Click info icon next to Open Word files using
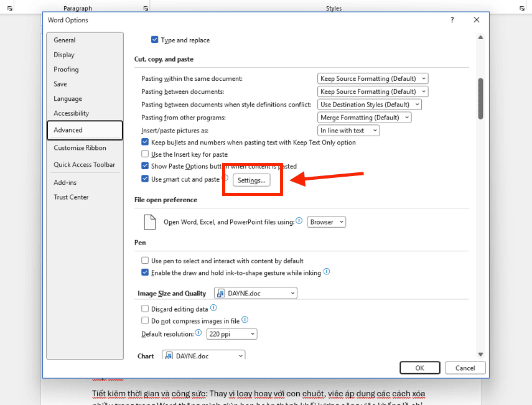 pos(299,221)
